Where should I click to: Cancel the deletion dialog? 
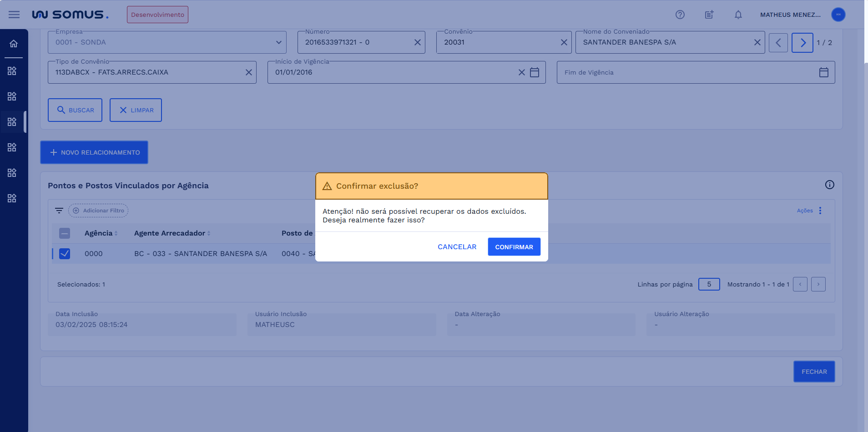pos(457,247)
